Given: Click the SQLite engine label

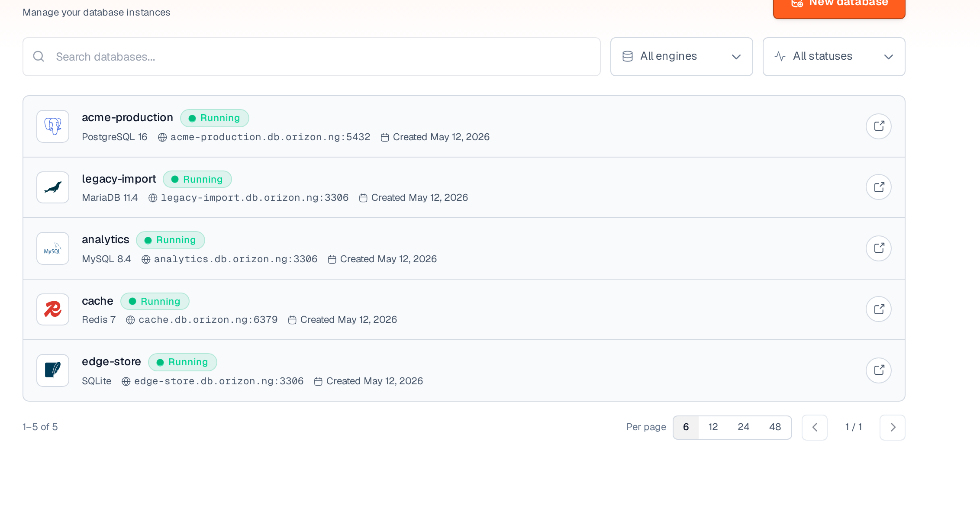Looking at the screenshot, I should pyautogui.click(x=97, y=381).
